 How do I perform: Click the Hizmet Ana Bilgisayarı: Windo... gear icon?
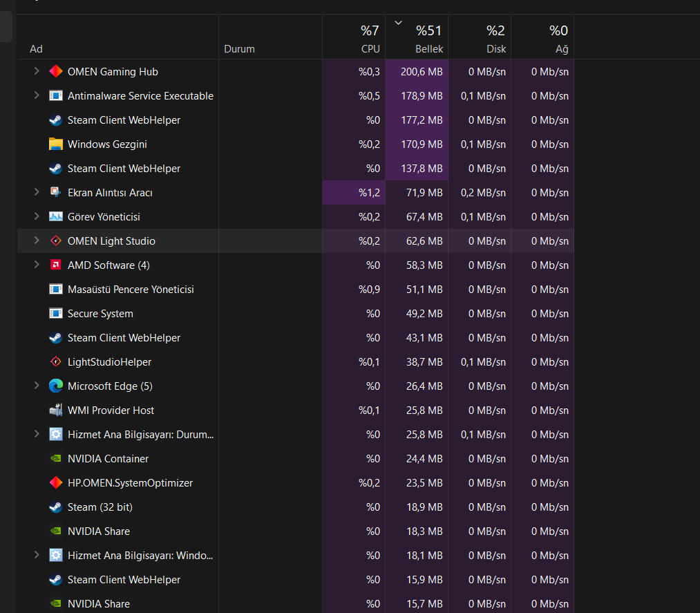pos(56,555)
